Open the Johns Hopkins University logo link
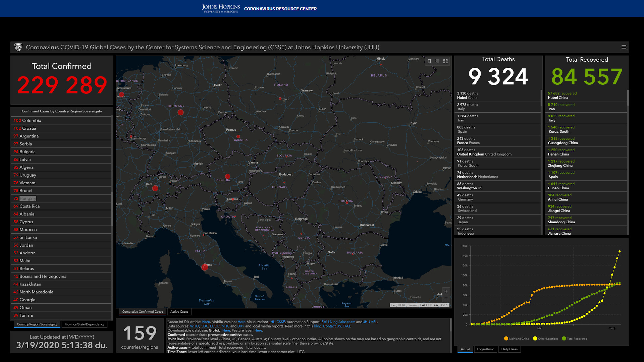The image size is (644, 362). [x=221, y=8]
